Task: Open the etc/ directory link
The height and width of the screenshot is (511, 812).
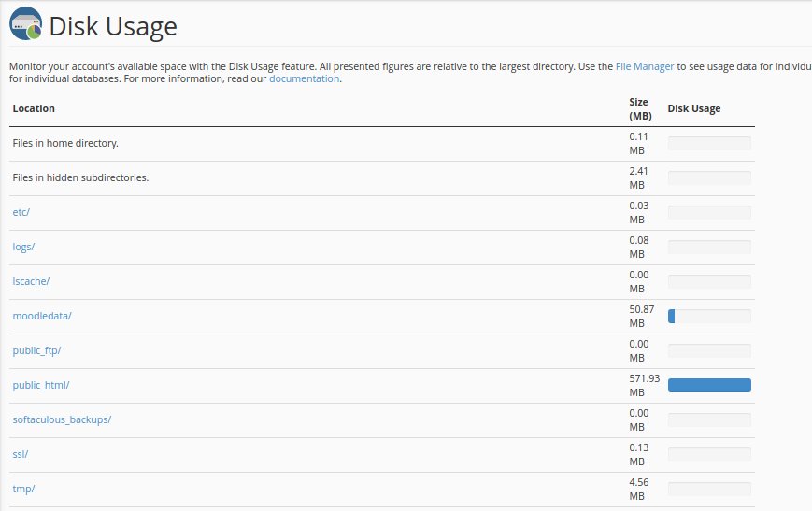Action: [21, 212]
